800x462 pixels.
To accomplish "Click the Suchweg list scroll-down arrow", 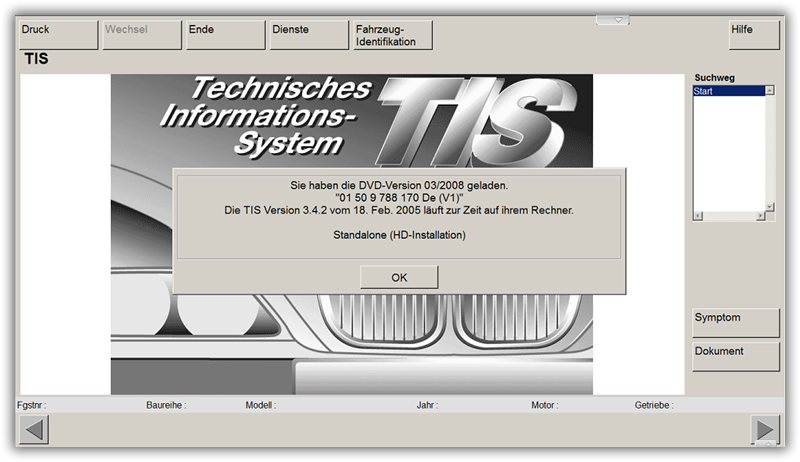I will tap(770, 207).
